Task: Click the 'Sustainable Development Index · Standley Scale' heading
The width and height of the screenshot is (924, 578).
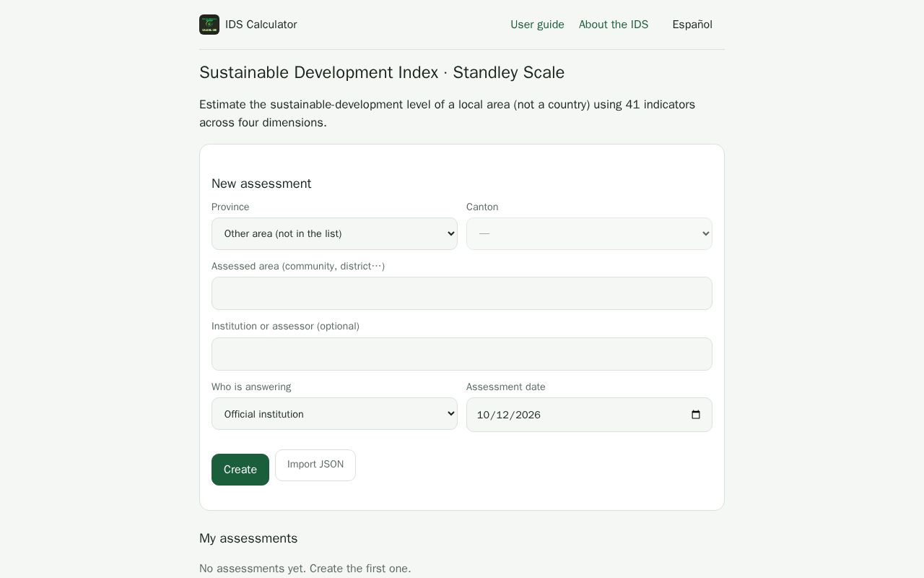Action: (x=382, y=72)
